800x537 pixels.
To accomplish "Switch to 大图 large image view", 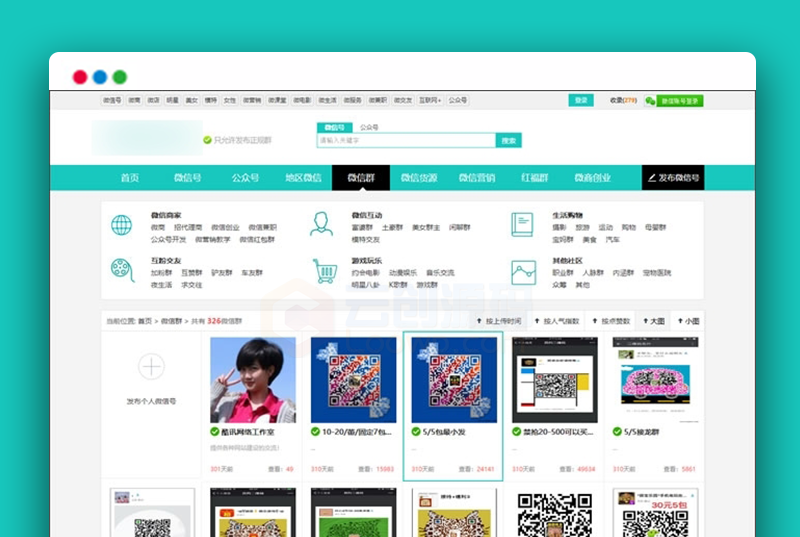I will (x=654, y=321).
